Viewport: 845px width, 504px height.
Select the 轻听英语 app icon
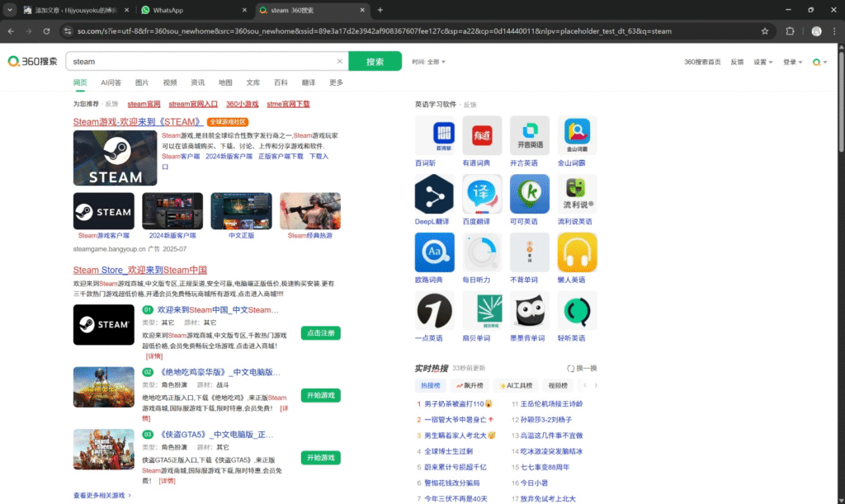pos(577,311)
